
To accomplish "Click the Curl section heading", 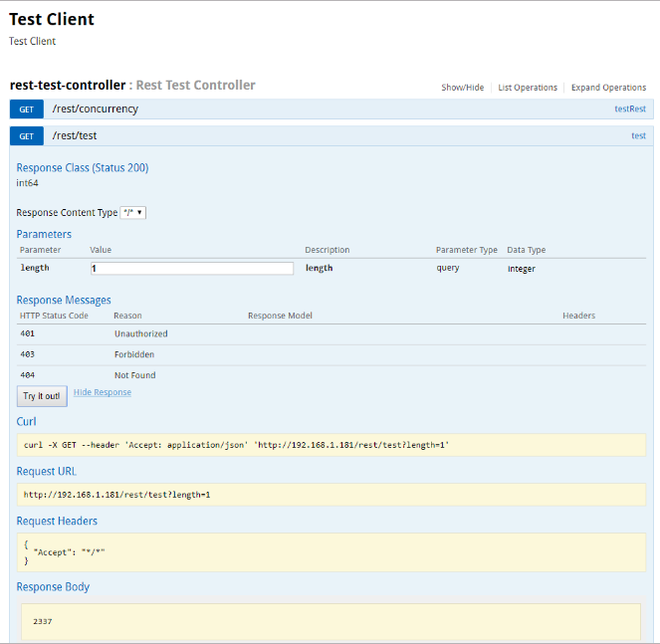I will point(26,422).
